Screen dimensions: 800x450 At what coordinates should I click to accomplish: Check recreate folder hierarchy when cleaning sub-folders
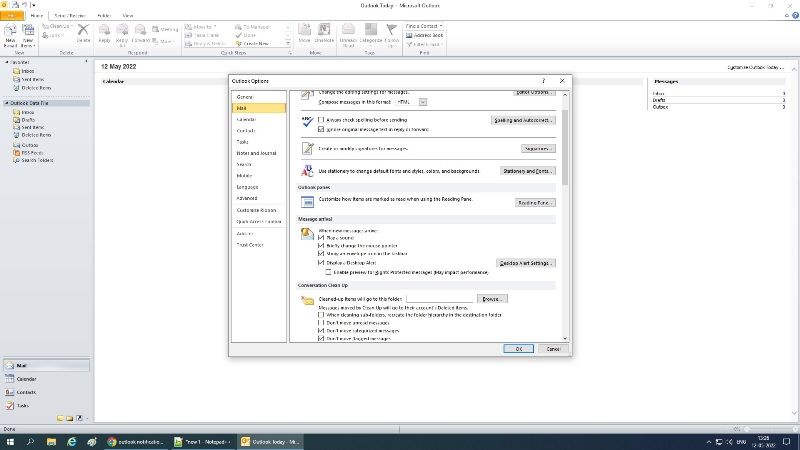tap(321, 315)
